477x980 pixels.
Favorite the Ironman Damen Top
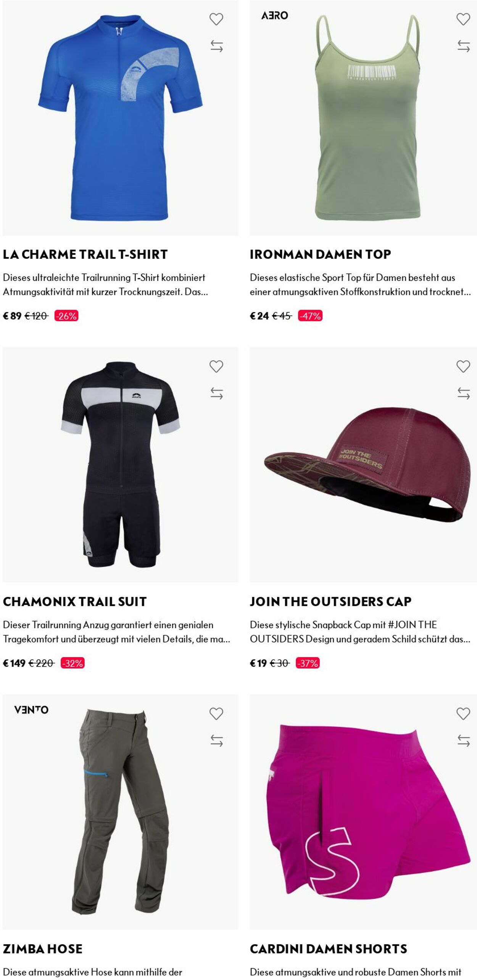point(463,19)
